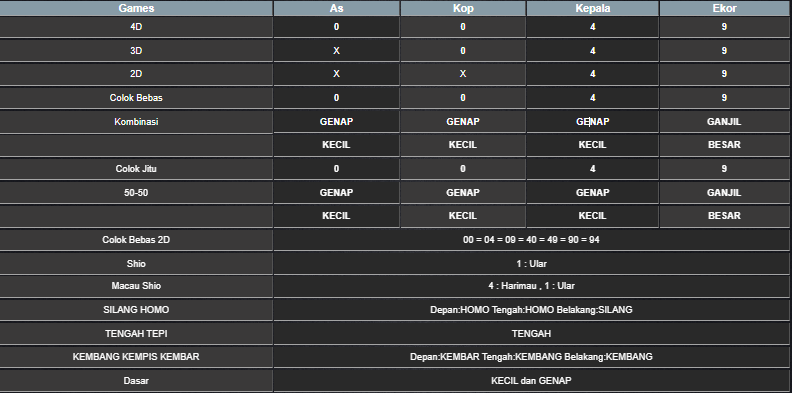Select the "50-50" row label
This screenshot has width=792, height=393.
136,192
